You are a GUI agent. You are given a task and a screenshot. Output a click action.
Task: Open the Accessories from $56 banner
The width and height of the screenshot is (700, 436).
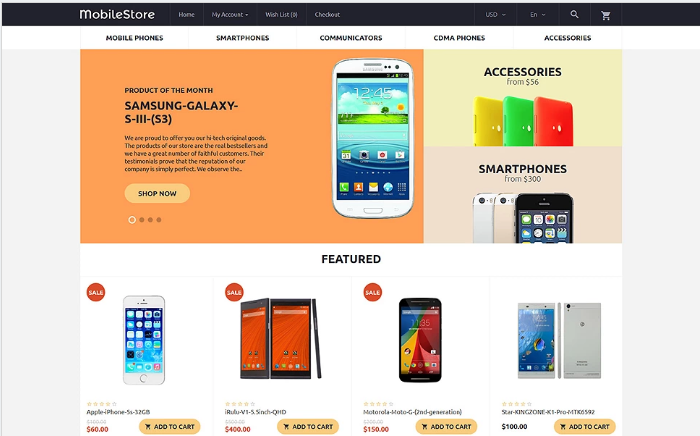click(x=522, y=98)
